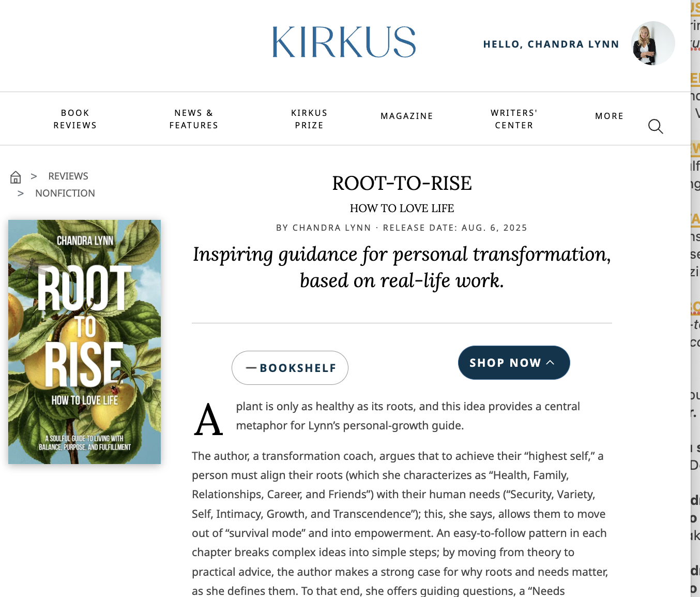Open the News & Features menu
Screen dimensions: 700x597
[194, 119]
